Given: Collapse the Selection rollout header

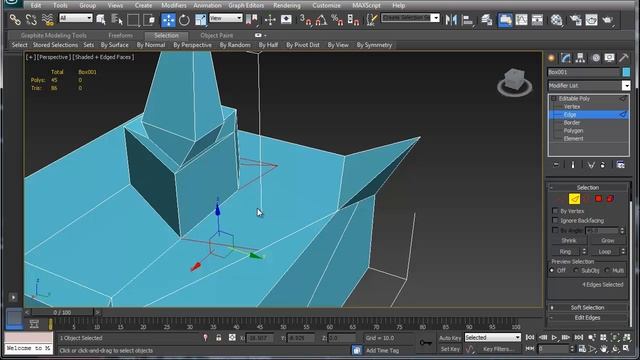Looking at the screenshot, I should (x=588, y=187).
